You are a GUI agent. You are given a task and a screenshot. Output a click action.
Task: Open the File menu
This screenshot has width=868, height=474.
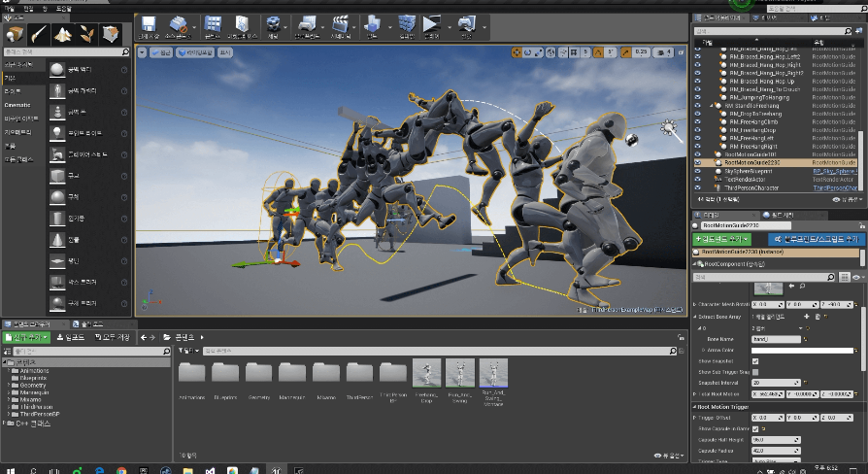click(8, 7)
